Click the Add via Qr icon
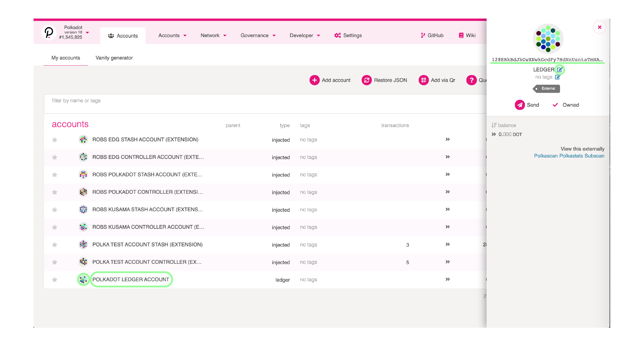This screenshot has height=346, width=644. tap(423, 80)
